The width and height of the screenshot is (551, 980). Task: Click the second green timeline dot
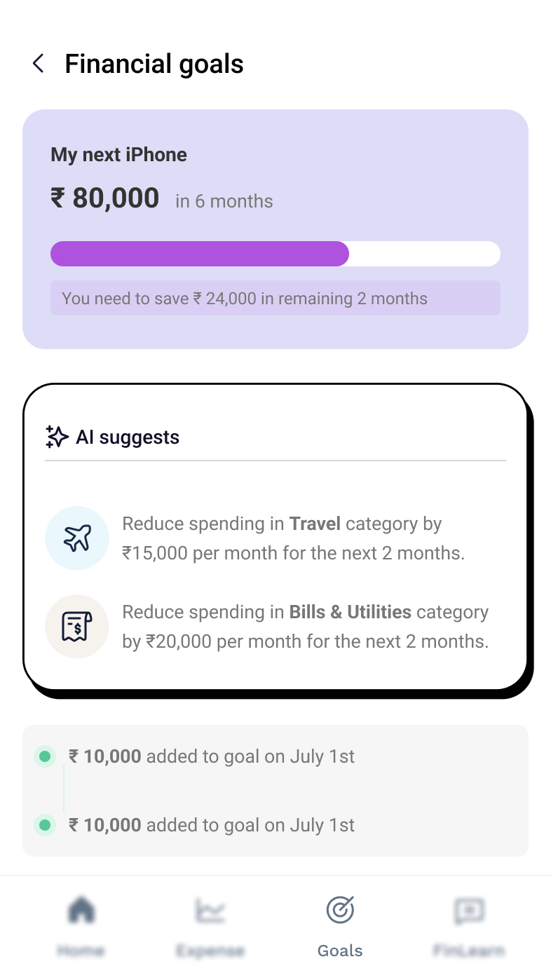click(45, 825)
